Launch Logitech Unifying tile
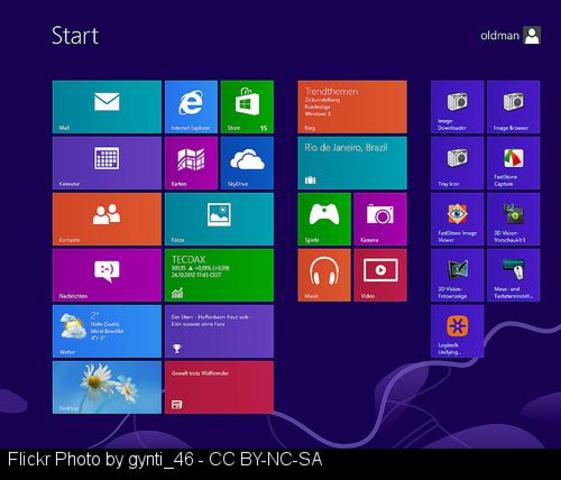The width and height of the screenshot is (561, 480). 457,331
